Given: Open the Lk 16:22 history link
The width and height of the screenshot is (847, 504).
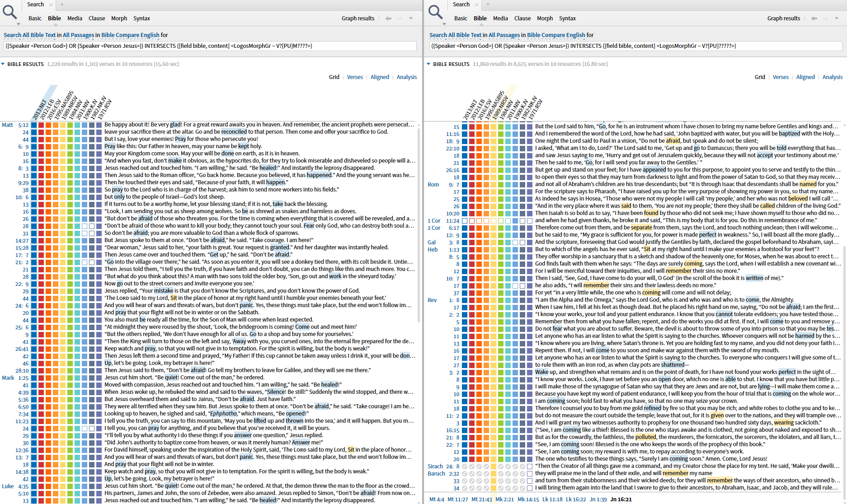Looking at the screenshot, I should coord(576,499).
